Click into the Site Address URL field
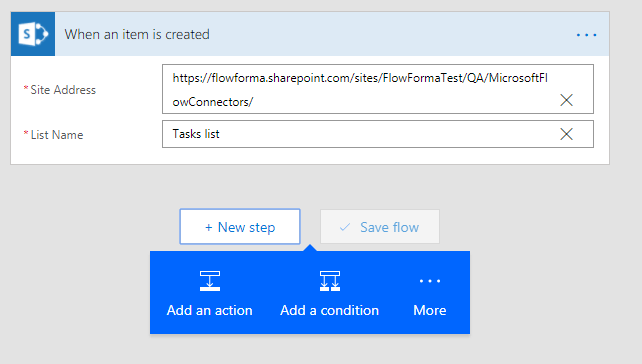This screenshot has height=364, width=642. tap(378, 89)
